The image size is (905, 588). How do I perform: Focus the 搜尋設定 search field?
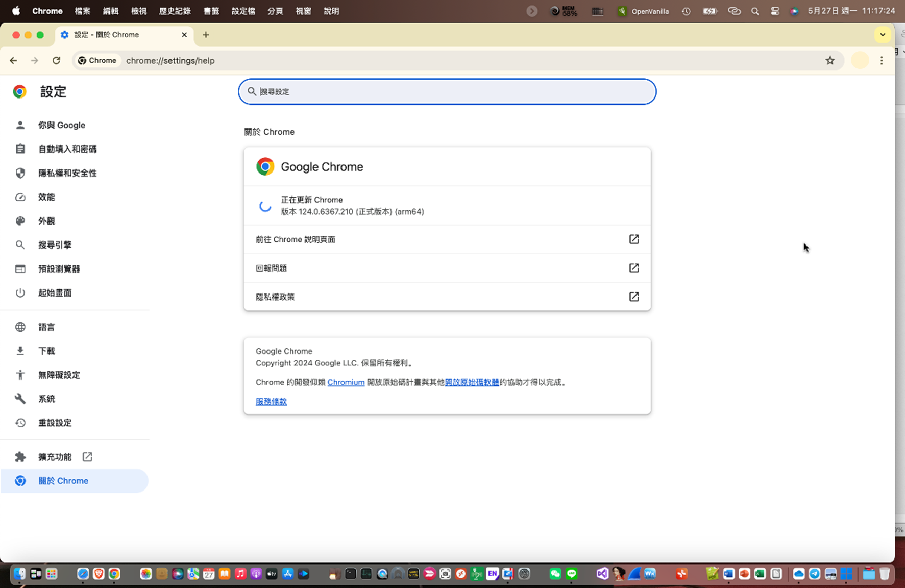click(x=447, y=91)
